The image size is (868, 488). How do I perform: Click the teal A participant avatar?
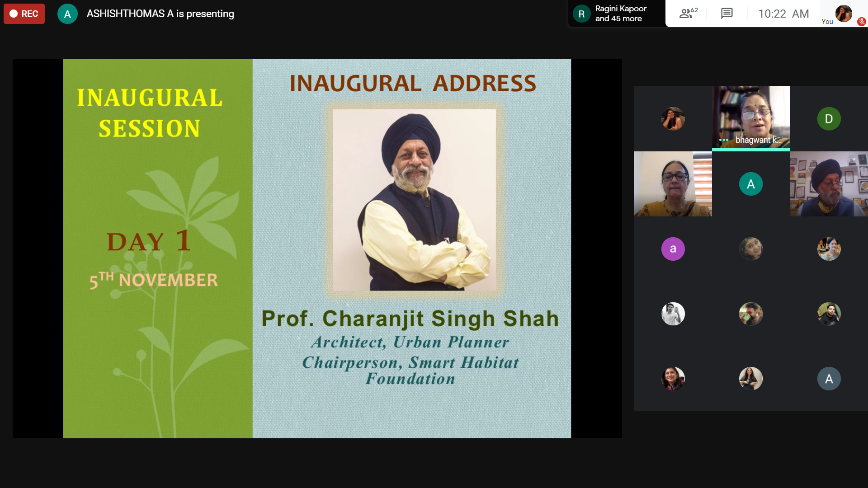tap(750, 184)
